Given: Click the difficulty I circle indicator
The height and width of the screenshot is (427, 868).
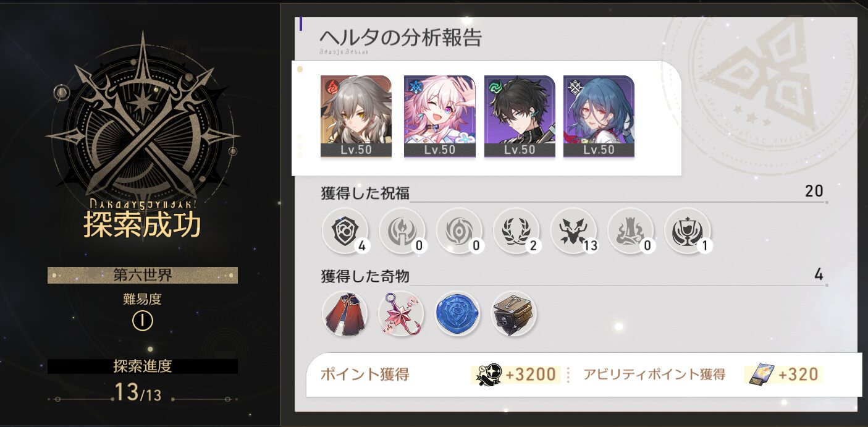Looking at the screenshot, I should [x=143, y=321].
